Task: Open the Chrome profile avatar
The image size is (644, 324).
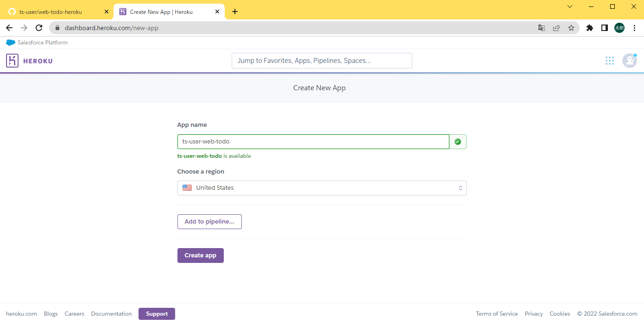Action: (x=619, y=28)
